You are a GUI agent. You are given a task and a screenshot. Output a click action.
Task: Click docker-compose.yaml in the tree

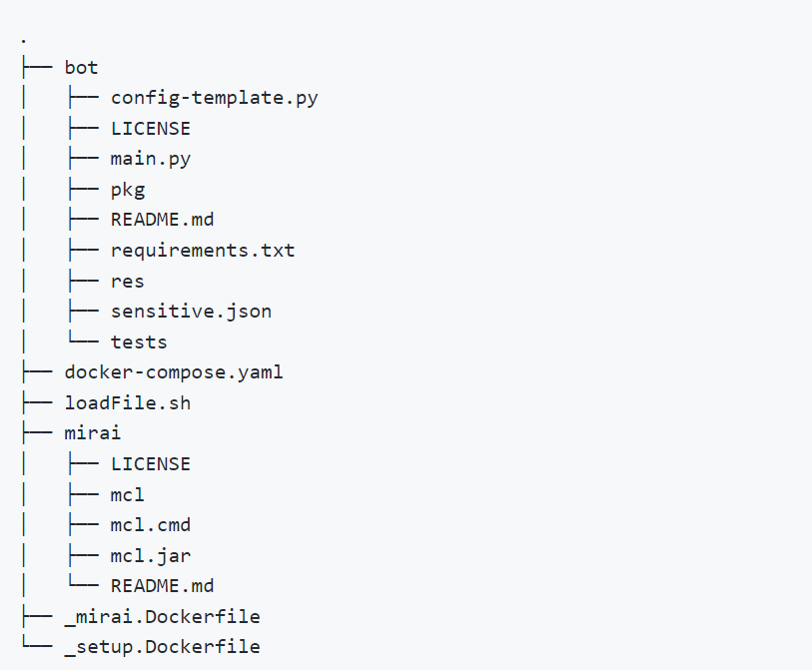(x=174, y=372)
